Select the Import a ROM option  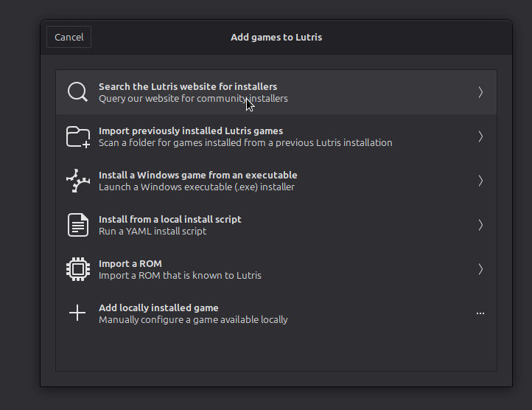coord(276,269)
